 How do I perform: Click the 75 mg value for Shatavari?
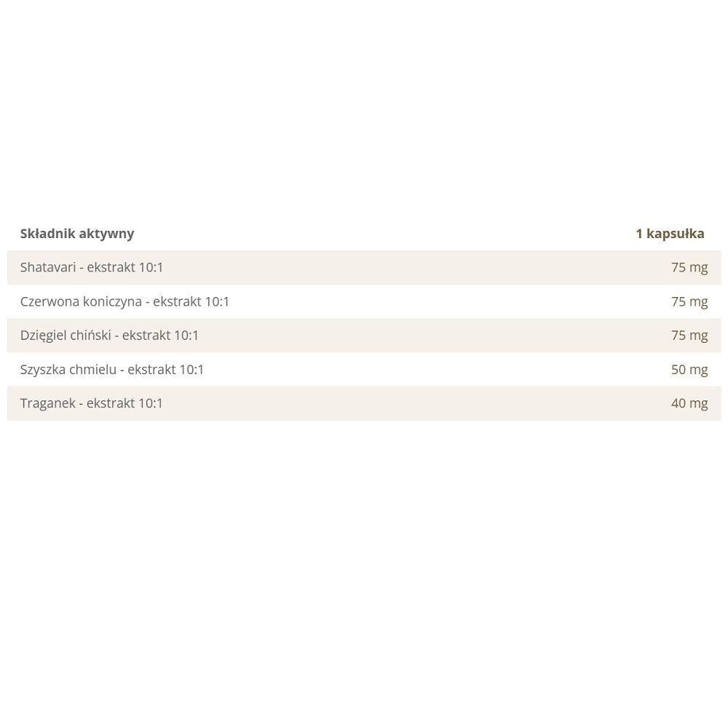point(689,268)
